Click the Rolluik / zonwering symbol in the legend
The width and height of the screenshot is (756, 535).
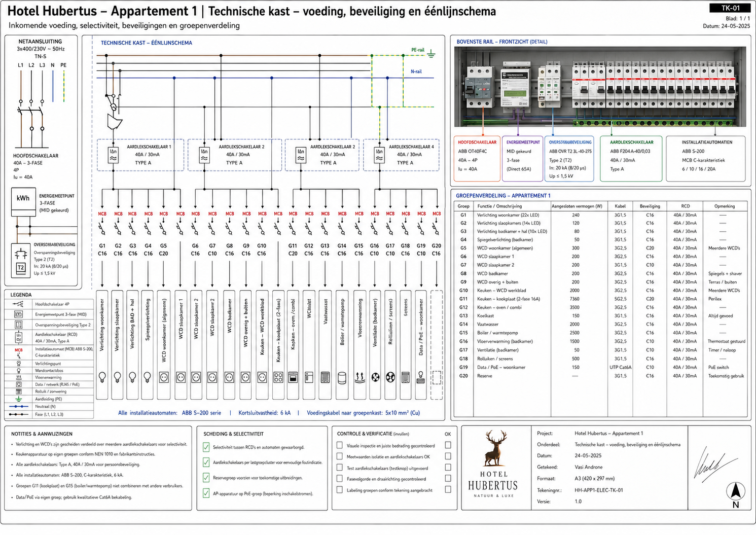tap(19, 391)
